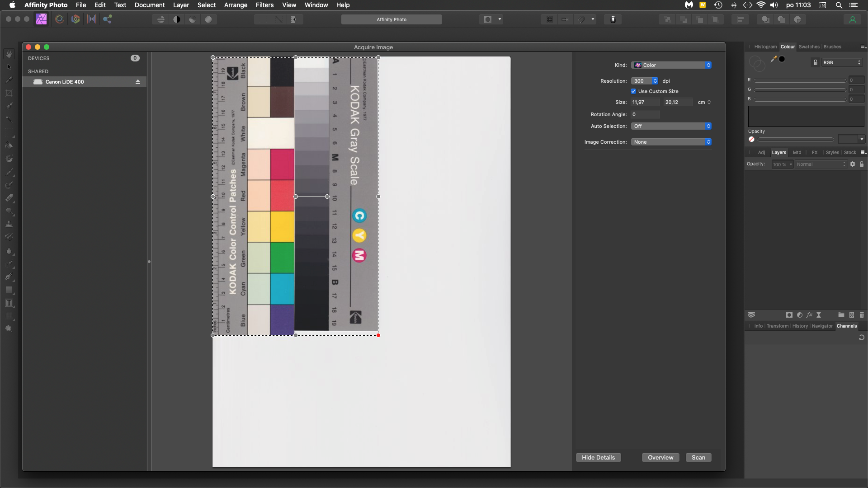The image size is (868, 488).
Task: Select the View hand tool
Action: (9, 54)
